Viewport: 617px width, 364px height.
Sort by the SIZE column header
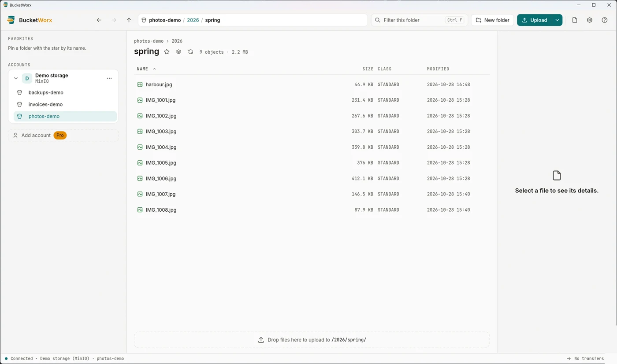pos(368,69)
